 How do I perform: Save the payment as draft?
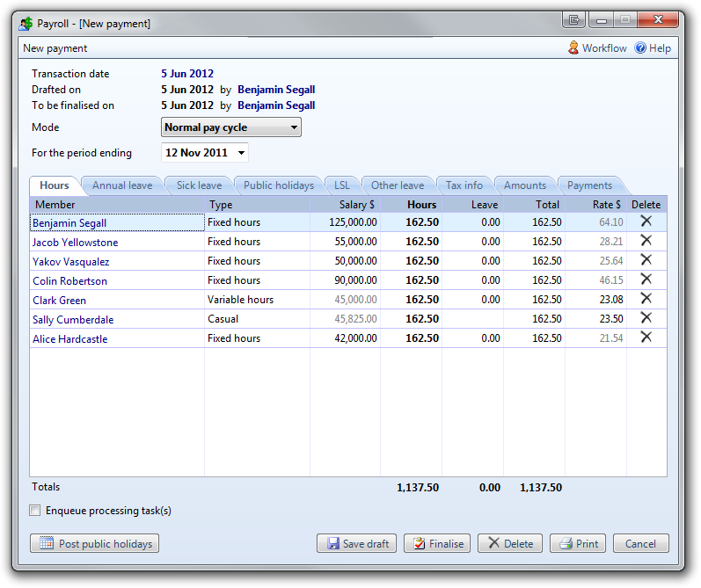point(356,543)
